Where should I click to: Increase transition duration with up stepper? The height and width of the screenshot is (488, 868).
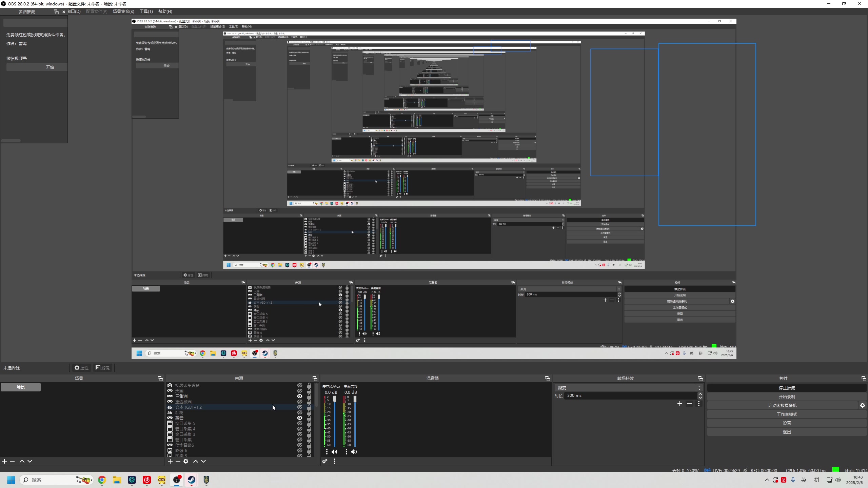tap(700, 394)
